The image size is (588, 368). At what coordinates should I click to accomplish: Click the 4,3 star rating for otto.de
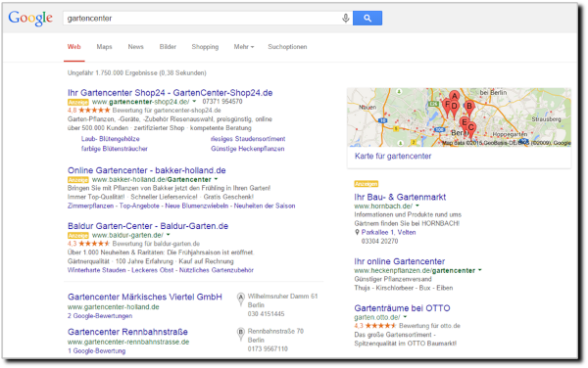click(375, 326)
